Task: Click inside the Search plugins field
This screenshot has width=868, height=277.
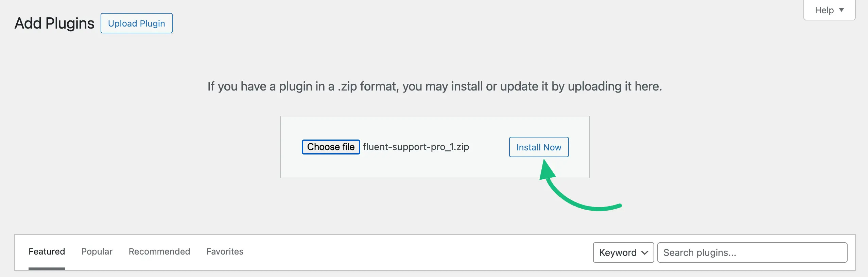Action: 751,252
